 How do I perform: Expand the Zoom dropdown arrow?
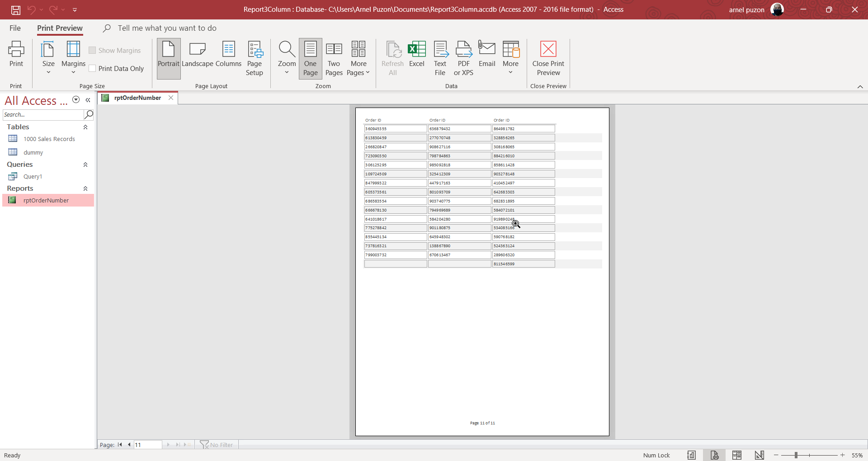(x=287, y=72)
